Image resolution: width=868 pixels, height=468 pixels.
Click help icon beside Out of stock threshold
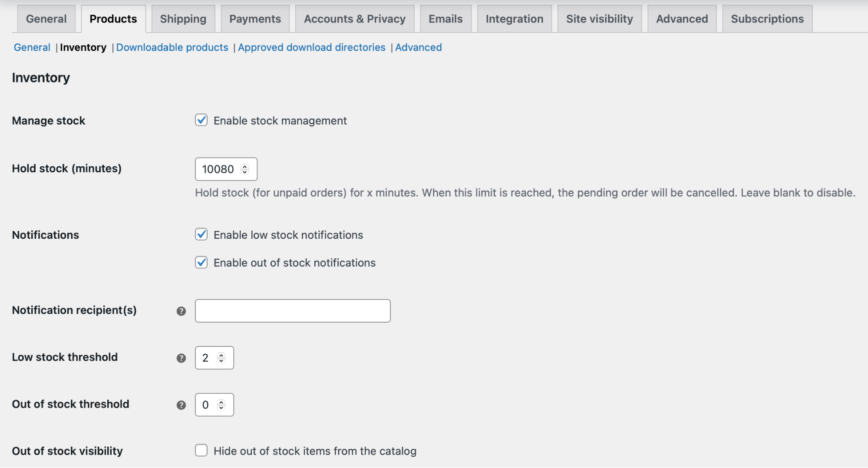coord(181,405)
